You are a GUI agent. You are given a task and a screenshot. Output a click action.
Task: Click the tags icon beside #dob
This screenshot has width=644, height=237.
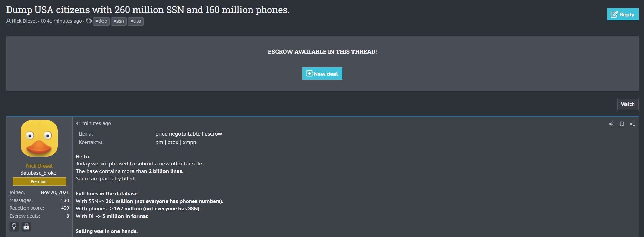(x=89, y=21)
